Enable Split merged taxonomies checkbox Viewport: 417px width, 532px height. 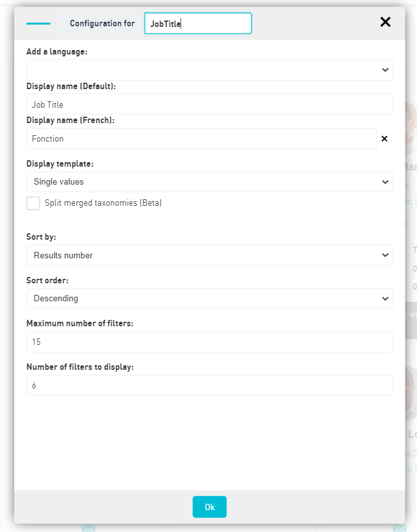click(x=33, y=203)
